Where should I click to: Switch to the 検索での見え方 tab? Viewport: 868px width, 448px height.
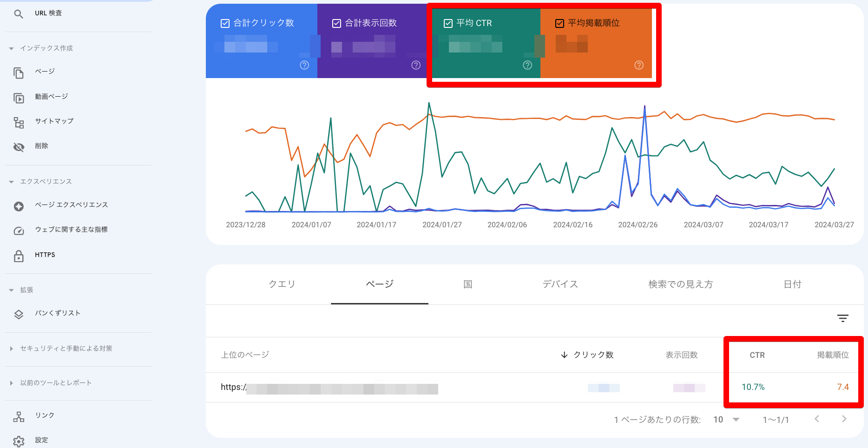[681, 284]
